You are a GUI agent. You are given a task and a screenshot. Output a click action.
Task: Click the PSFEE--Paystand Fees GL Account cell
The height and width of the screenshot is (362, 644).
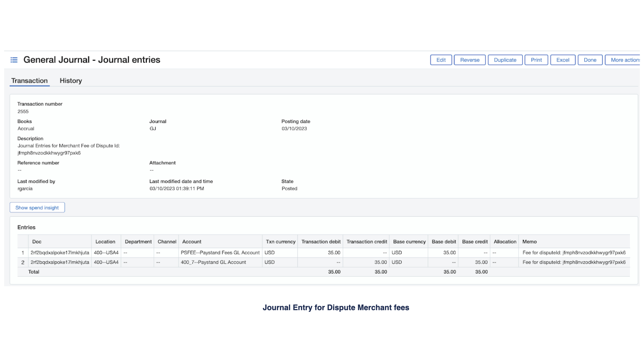point(220,253)
